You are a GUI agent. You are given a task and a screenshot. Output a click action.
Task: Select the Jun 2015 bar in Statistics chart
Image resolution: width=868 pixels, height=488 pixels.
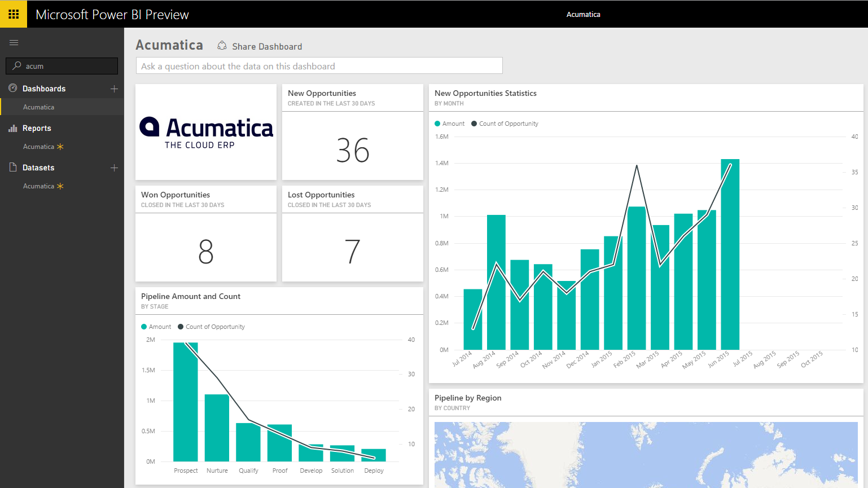(x=730, y=254)
